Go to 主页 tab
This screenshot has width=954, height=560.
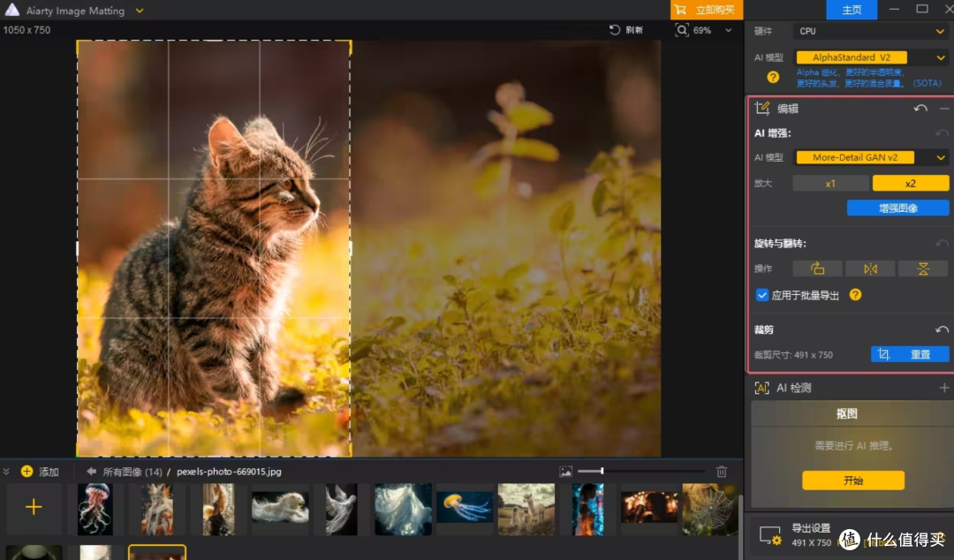pos(852,10)
